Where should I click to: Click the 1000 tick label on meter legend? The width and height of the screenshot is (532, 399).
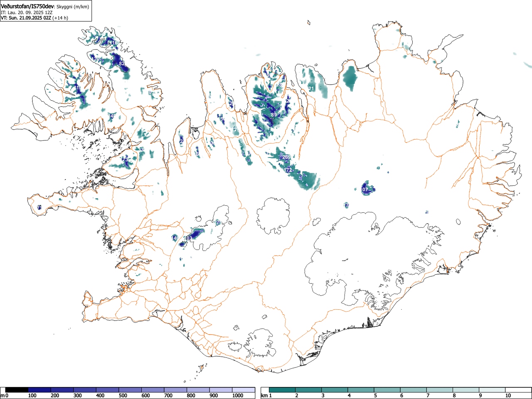pos(238,396)
